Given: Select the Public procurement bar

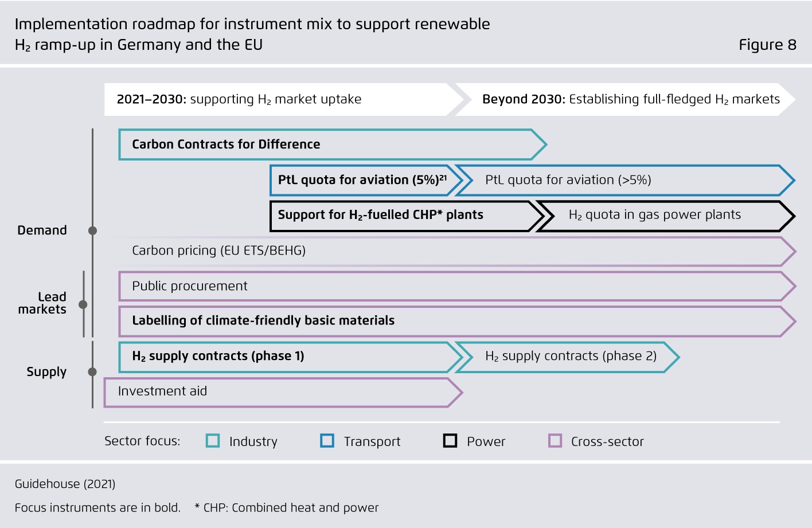Looking at the screenshot, I should point(447,286).
